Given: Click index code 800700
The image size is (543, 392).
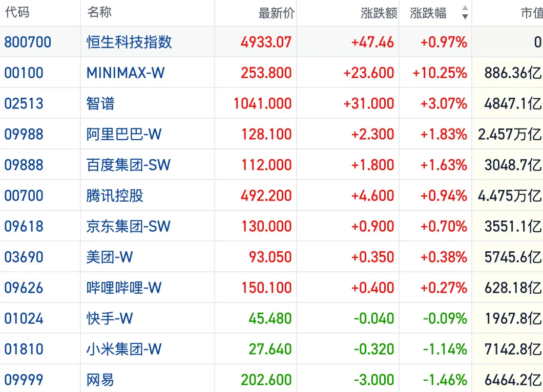Looking at the screenshot, I should [x=28, y=42].
